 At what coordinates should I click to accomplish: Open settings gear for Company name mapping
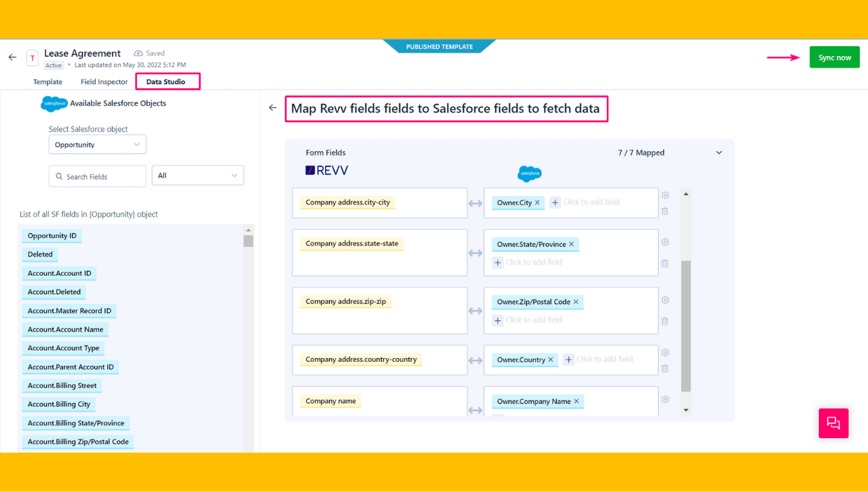(x=665, y=399)
